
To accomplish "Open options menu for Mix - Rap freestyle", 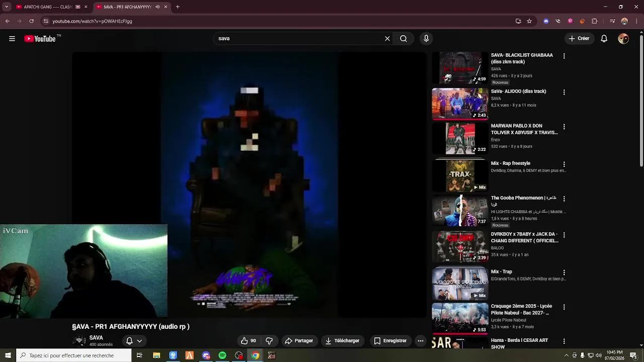I will (564, 164).
